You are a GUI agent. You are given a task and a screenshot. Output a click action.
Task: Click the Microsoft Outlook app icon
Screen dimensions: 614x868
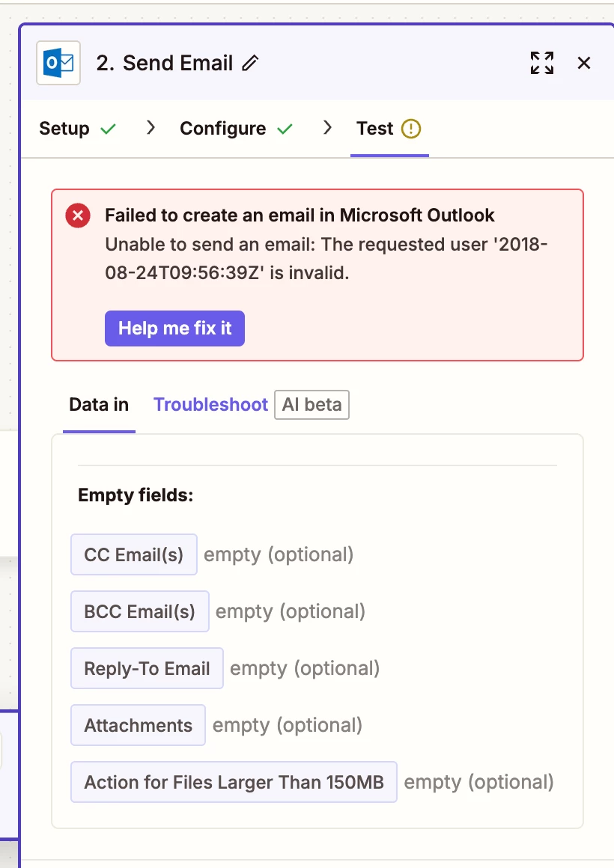pyautogui.click(x=58, y=63)
